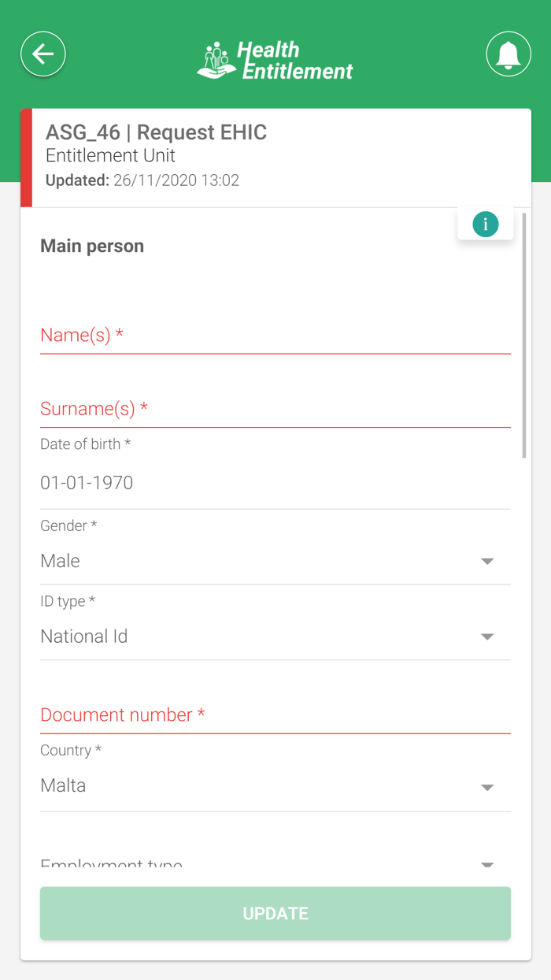Open notifications bell icon
551x980 pixels.
tap(508, 54)
